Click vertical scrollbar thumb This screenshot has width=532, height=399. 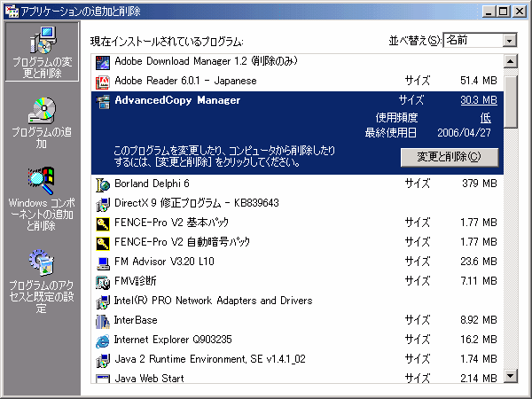pyautogui.click(x=511, y=101)
